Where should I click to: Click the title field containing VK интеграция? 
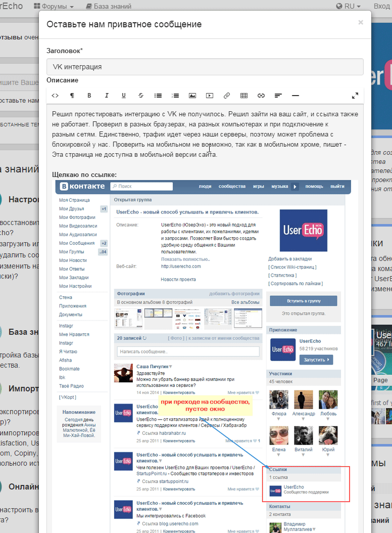pyautogui.click(x=205, y=67)
